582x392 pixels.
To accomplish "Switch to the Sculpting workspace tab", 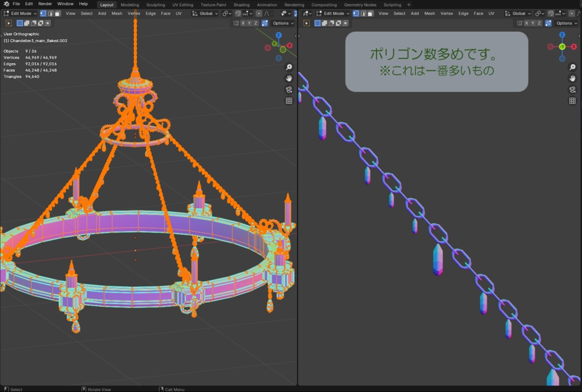I will coord(156,5).
